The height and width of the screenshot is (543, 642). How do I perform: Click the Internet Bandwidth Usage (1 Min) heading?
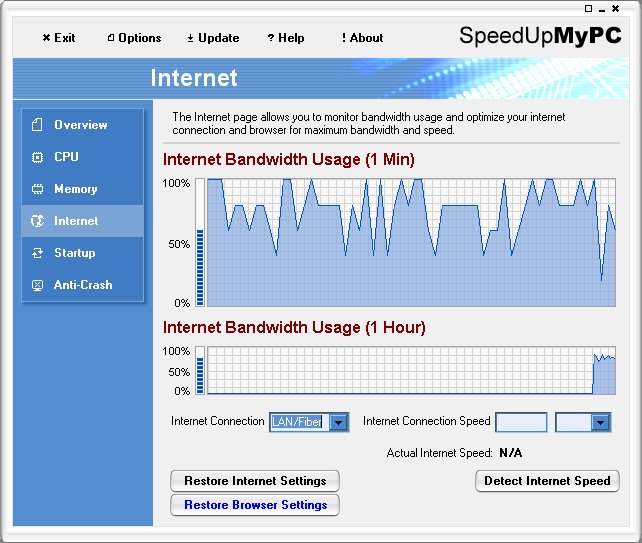289,159
